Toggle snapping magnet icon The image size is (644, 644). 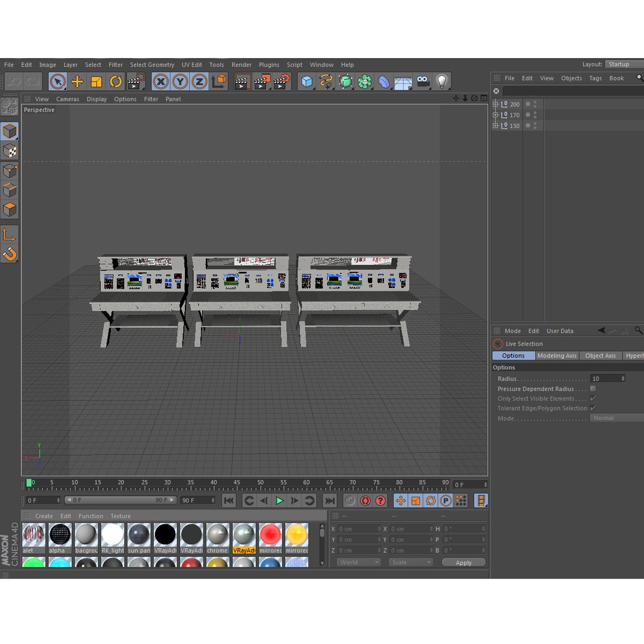(10, 254)
